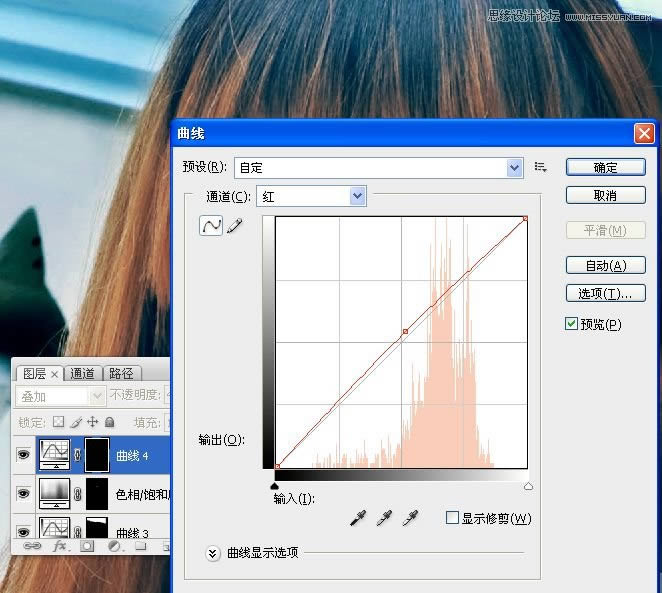Viewport: 662px width, 593px height.
Task: Switch to the 路径 (Paths) tab
Action: [121, 374]
